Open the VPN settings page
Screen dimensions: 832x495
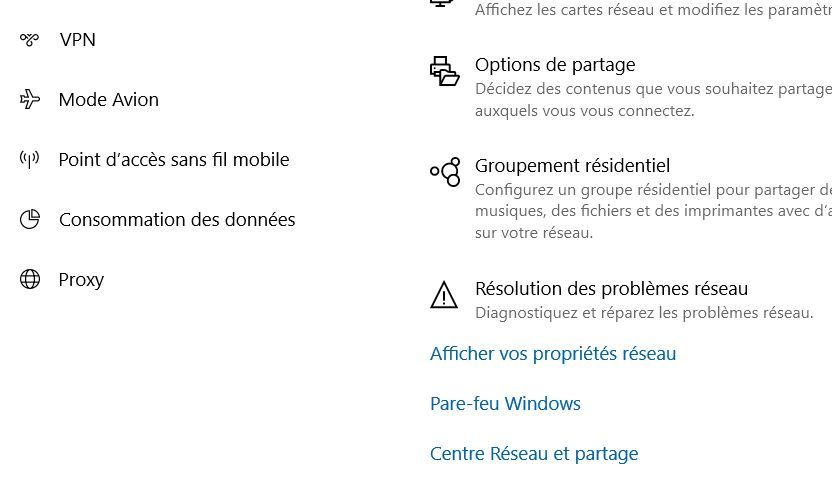(x=77, y=40)
